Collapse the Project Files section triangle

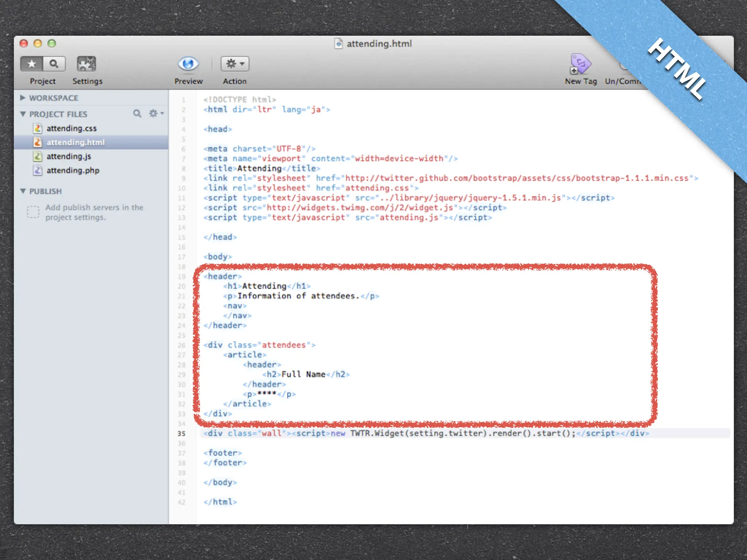[x=23, y=114]
